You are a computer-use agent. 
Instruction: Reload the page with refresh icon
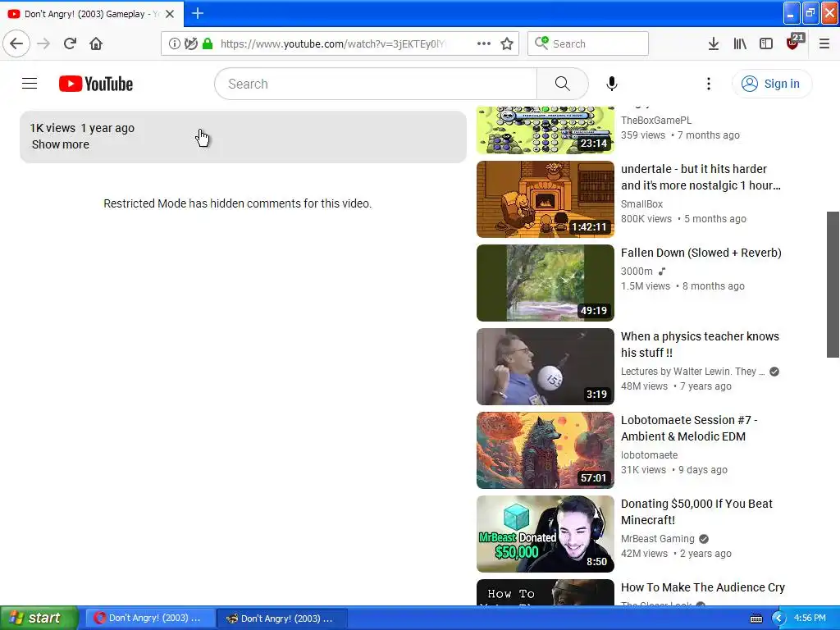[71, 43]
